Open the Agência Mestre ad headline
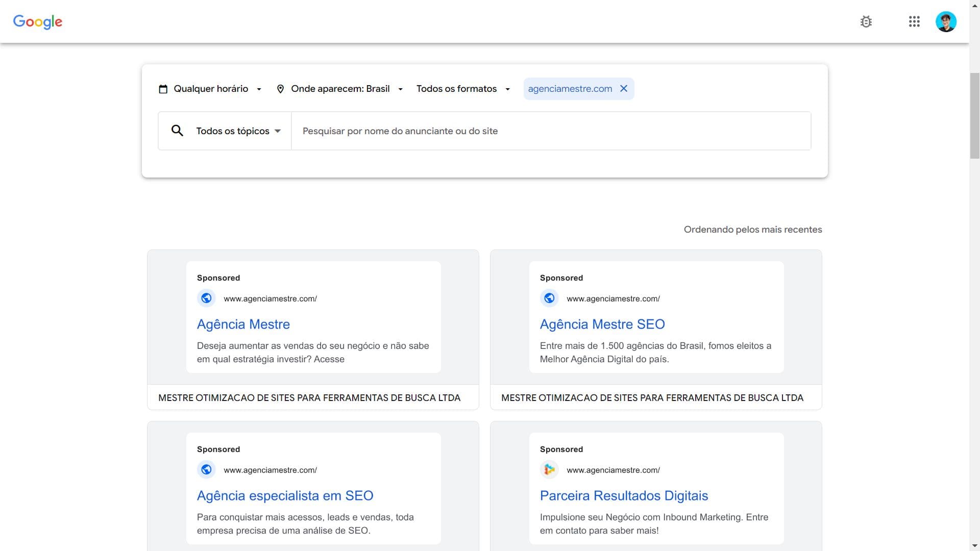The image size is (980, 551). tap(243, 324)
